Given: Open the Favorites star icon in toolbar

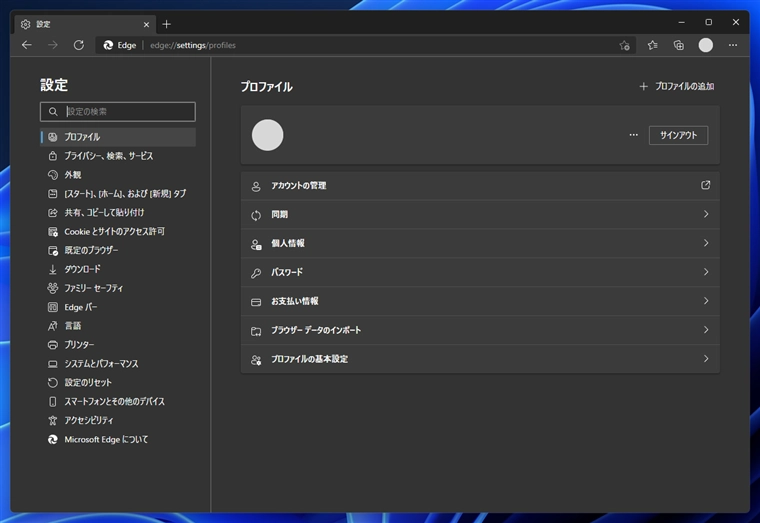Looking at the screenshot, I should 652,45.
